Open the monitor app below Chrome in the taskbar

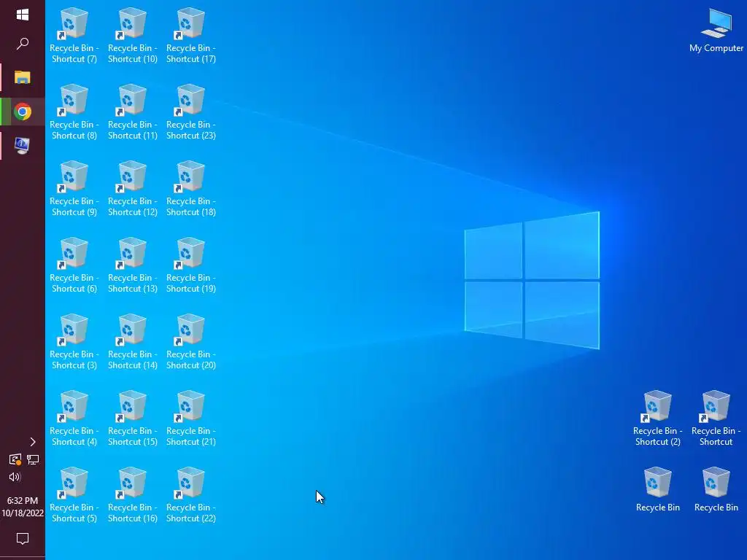tap(23, 146)
